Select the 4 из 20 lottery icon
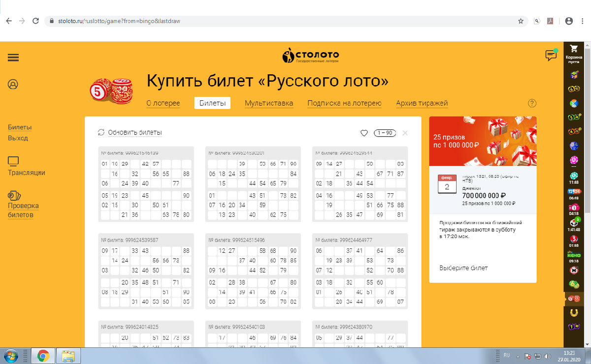 pyautogui.click(x=574, y=130)
